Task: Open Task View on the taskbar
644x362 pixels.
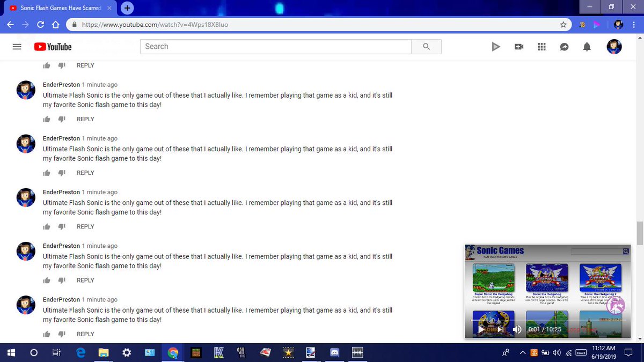Action: (56, 352)
